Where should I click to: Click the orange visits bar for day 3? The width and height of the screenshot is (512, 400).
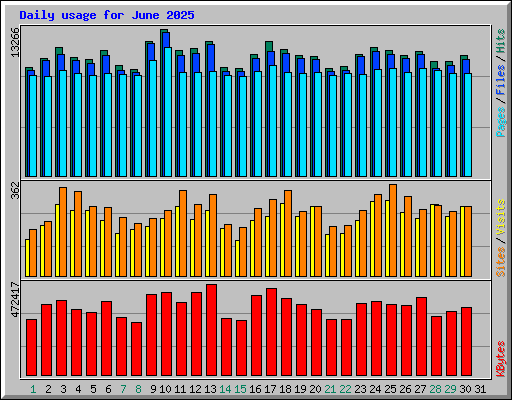click(x=63, y=232)
